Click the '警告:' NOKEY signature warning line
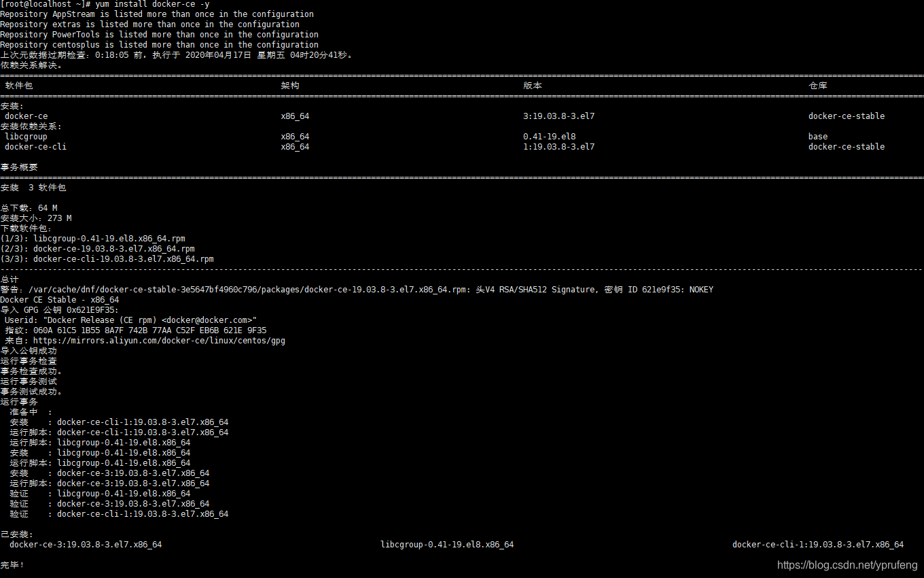The image size is (924, 578). pos(357,290)
